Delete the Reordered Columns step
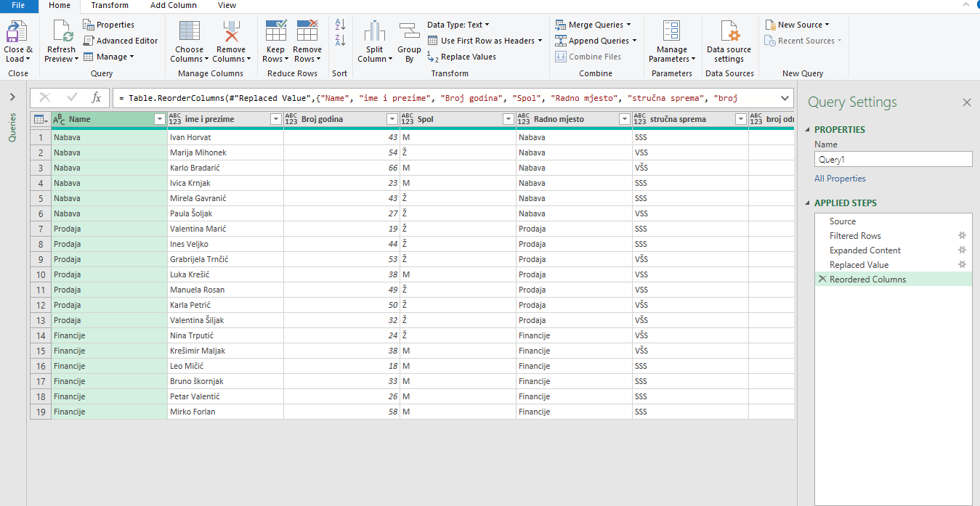The height and width of the screenshot is (506, 980). [822, 279]
